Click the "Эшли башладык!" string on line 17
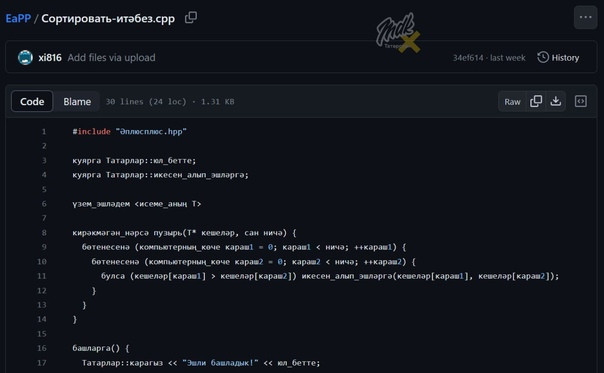The width and height of the screenshot is (604, 373). coord(220,363)
